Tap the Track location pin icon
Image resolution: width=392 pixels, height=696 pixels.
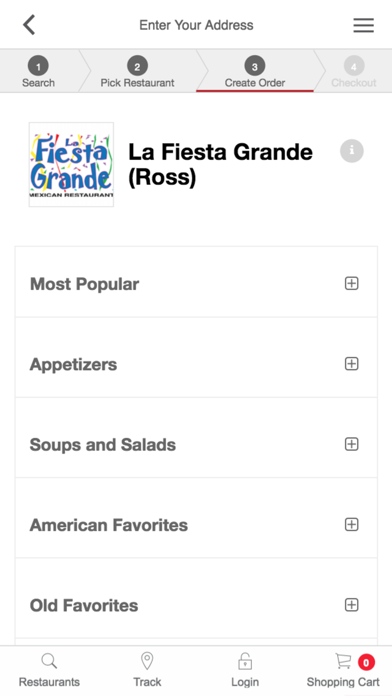[147, 661]
